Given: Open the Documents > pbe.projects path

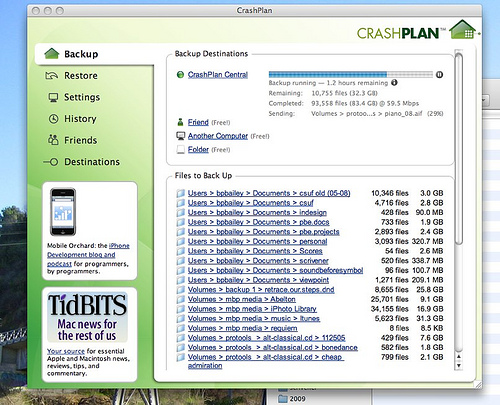Looking at the screenshot, I should point(263,232).
